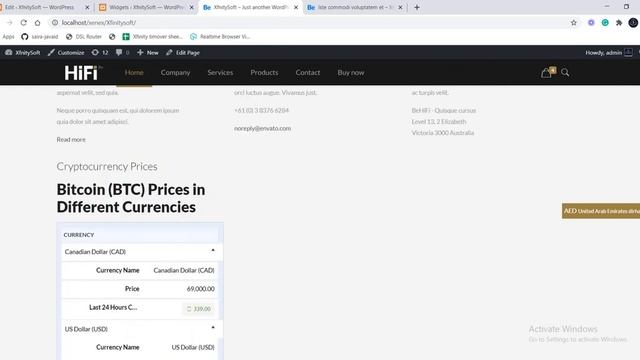The height and width of the screenshot is (360, 640).
Task: Open comments bubble in admin bar
Action: 122,53
